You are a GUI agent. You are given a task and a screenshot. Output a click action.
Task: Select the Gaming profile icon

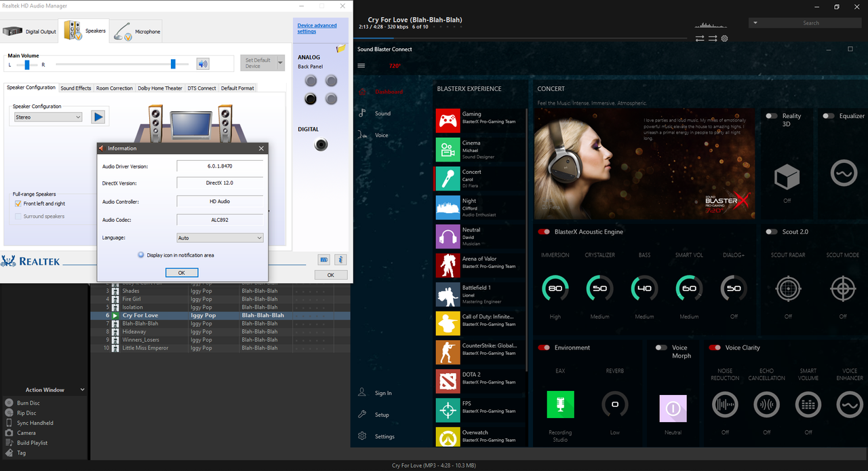coord(448,121)
